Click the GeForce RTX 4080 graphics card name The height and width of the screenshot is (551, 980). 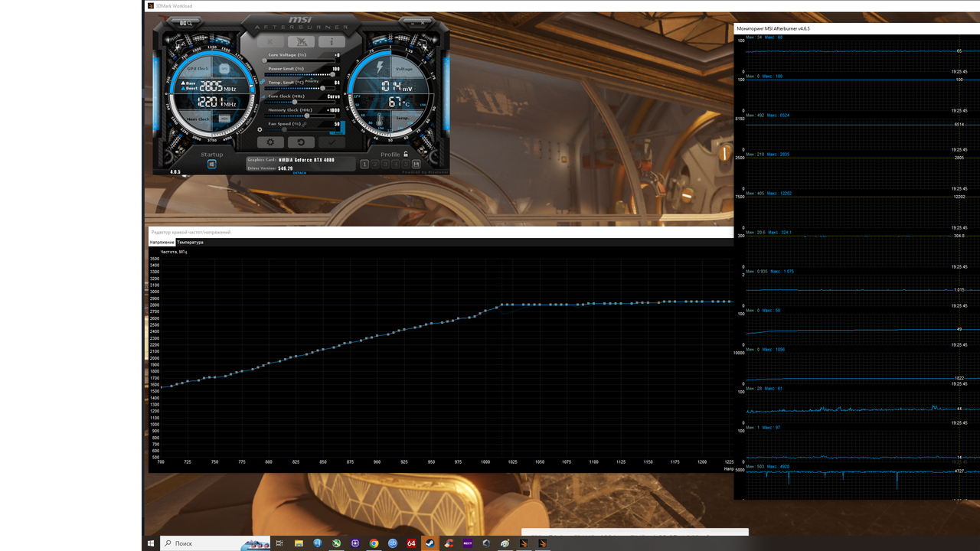coord(307,160)
